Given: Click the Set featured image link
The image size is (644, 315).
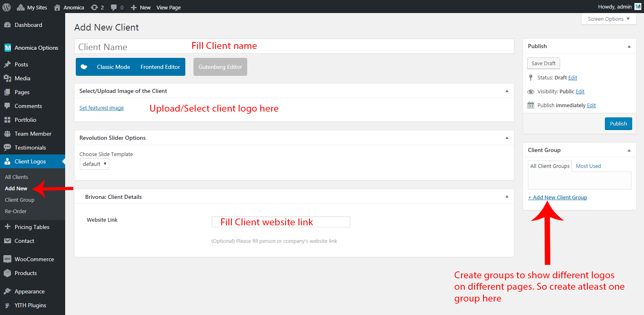Looking at the screenshot, I should pos(101,108).
